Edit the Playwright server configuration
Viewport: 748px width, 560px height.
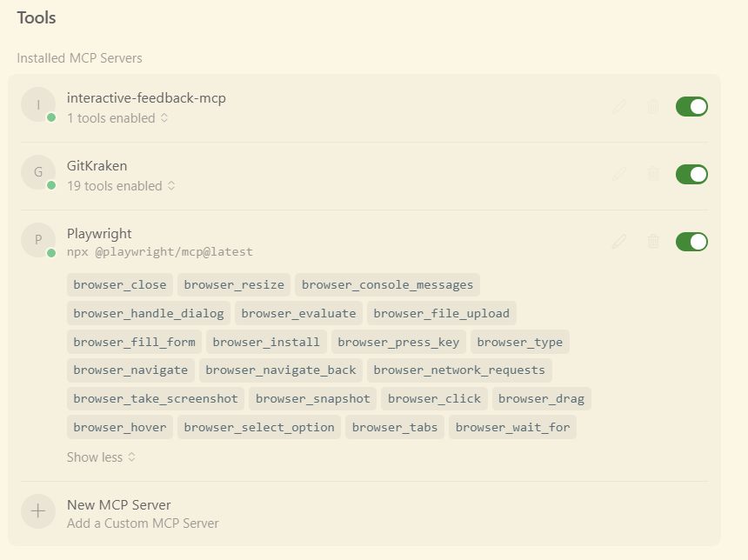[619, 241]
